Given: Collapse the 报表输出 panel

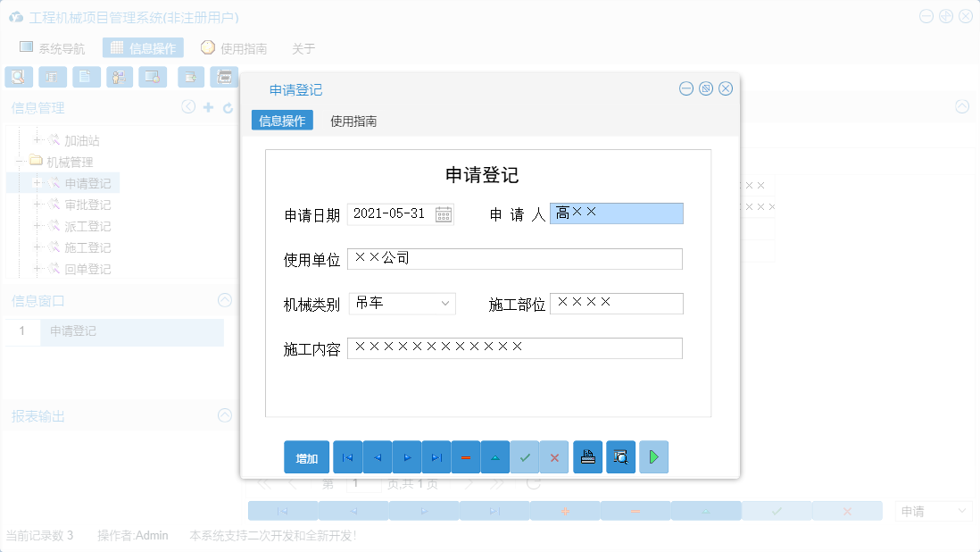Looking at the screenshot, I should pos(224,415).
